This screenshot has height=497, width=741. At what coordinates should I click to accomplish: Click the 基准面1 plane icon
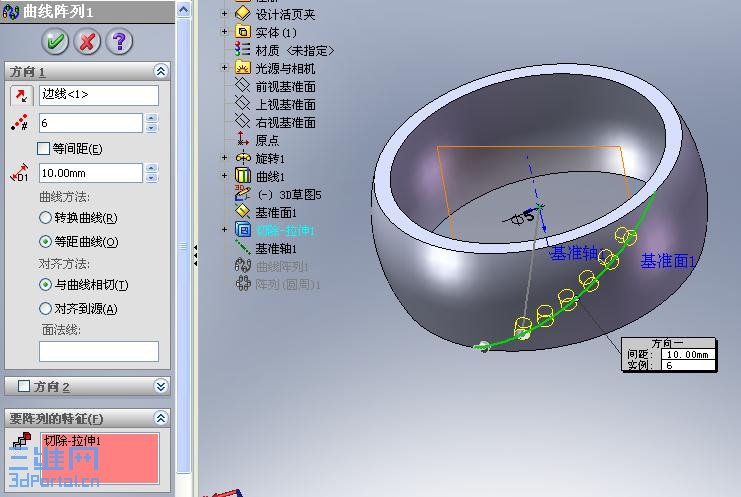coord(242,211)
